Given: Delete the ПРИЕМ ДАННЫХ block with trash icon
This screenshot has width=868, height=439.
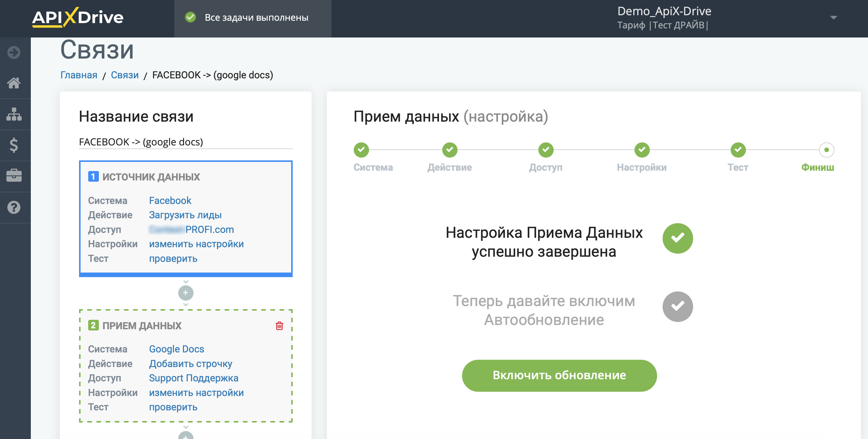Looking at the screenshot, I should click(279, 326).
